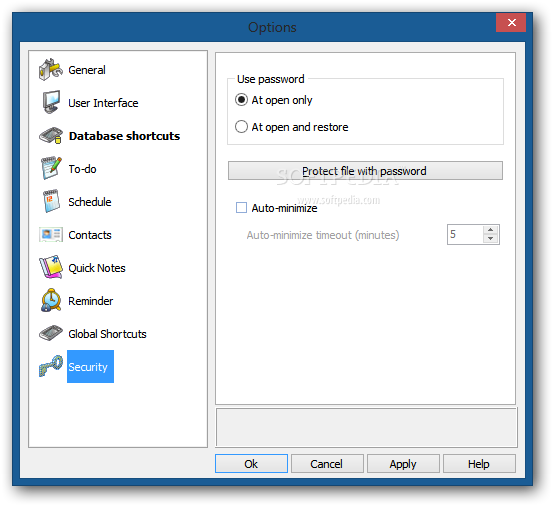
Task: Close the Options dialog window
Action: tap(511, 23)
